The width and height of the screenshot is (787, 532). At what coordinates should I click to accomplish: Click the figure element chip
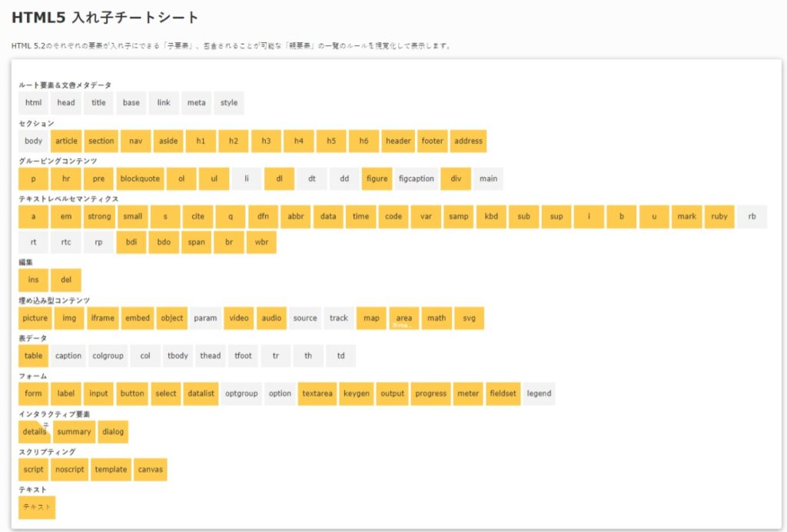point(377,178)
